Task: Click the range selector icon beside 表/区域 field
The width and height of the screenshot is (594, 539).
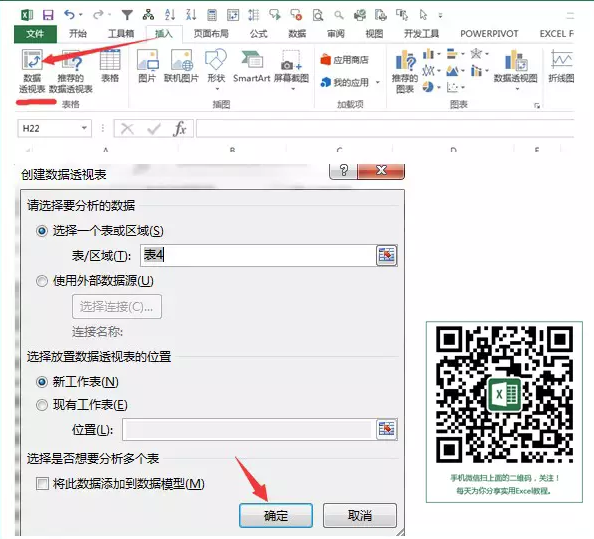Action: [386, 255]
